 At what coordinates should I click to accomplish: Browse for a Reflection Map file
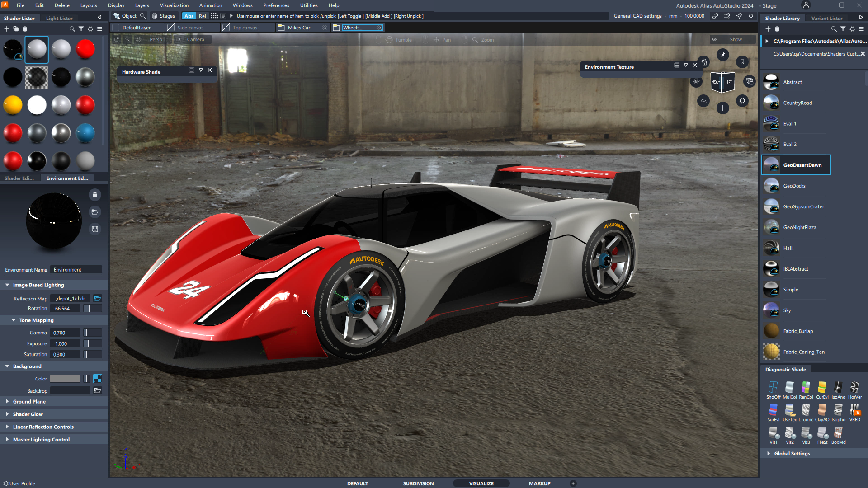[97, 299]
